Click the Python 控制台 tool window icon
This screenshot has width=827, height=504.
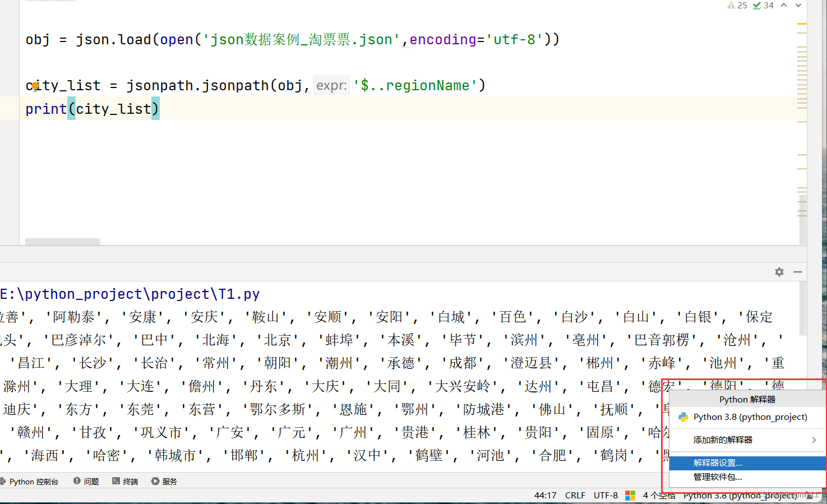[x=5, y=480]
